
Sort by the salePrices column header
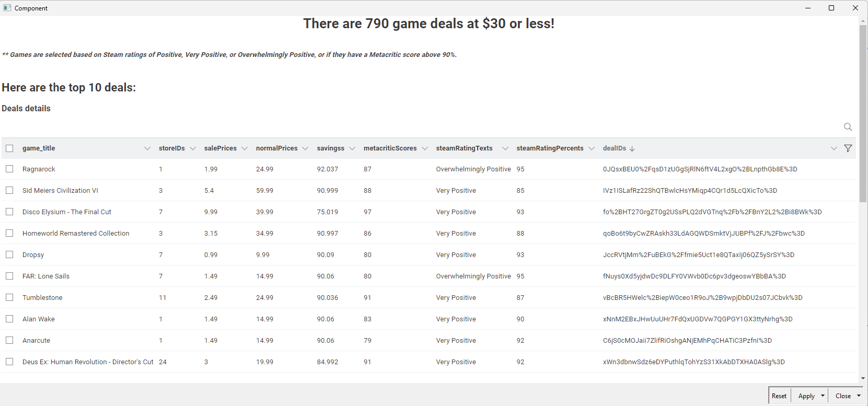click(x=221, y=148)
